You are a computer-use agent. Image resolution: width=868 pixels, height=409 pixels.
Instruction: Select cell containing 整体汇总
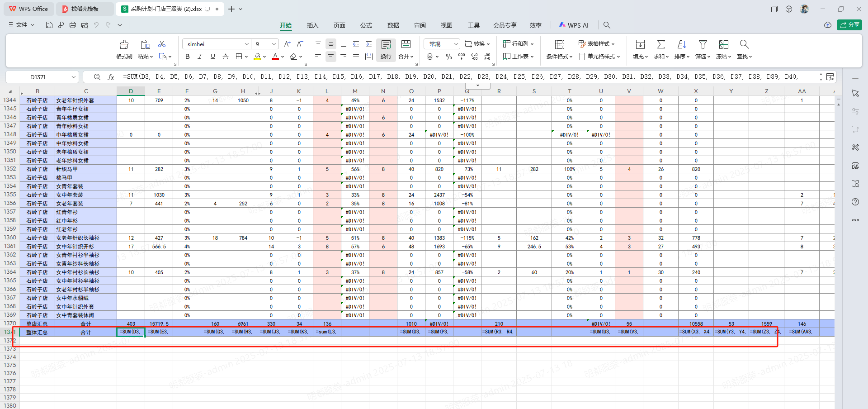click(37, 332)
